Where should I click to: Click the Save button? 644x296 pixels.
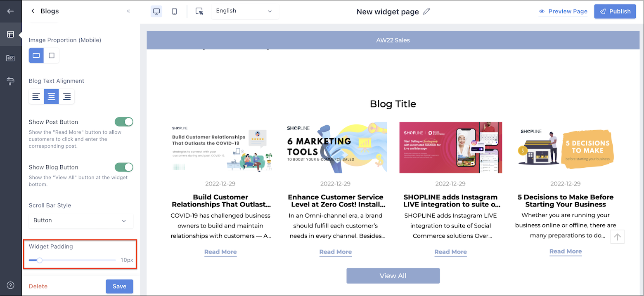click(x=119, y=287)
